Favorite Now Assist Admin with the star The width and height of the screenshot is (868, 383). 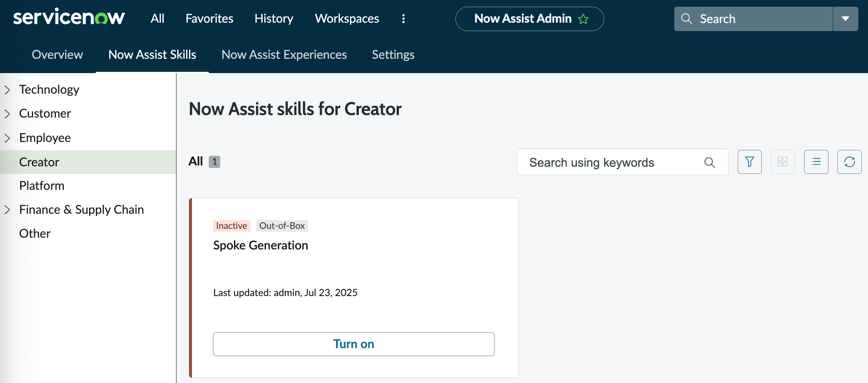tap(584, 19)
